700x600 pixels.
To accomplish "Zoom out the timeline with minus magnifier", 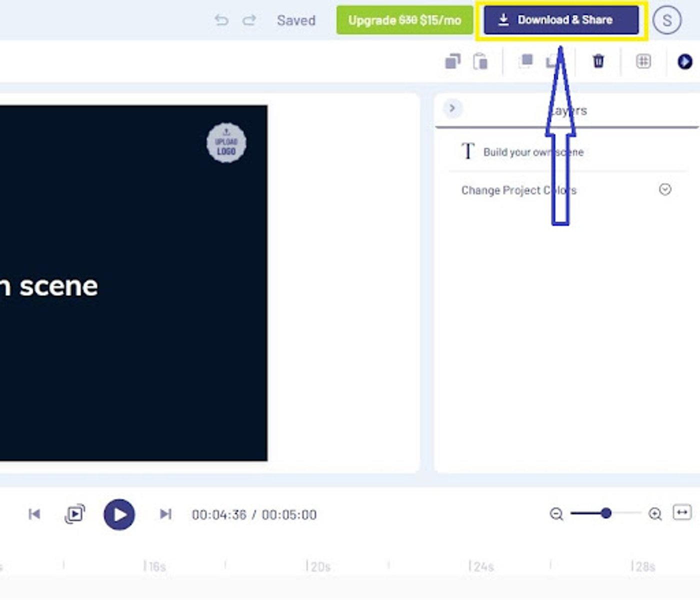I will [556, 513].
